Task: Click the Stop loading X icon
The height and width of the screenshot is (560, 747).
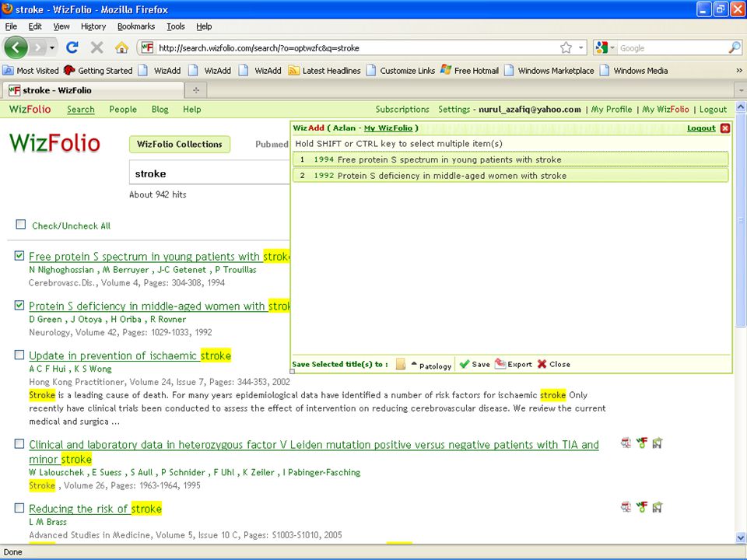Action: pos(97,47)
